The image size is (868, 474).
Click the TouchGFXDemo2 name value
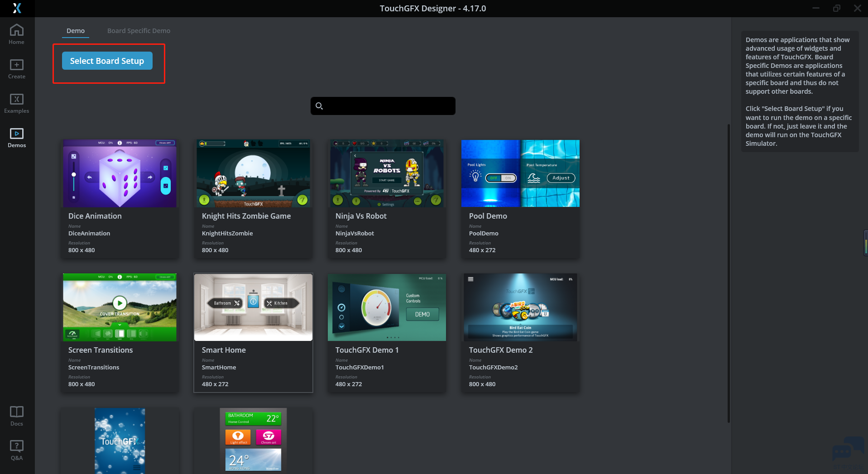[x=493, y=367]
